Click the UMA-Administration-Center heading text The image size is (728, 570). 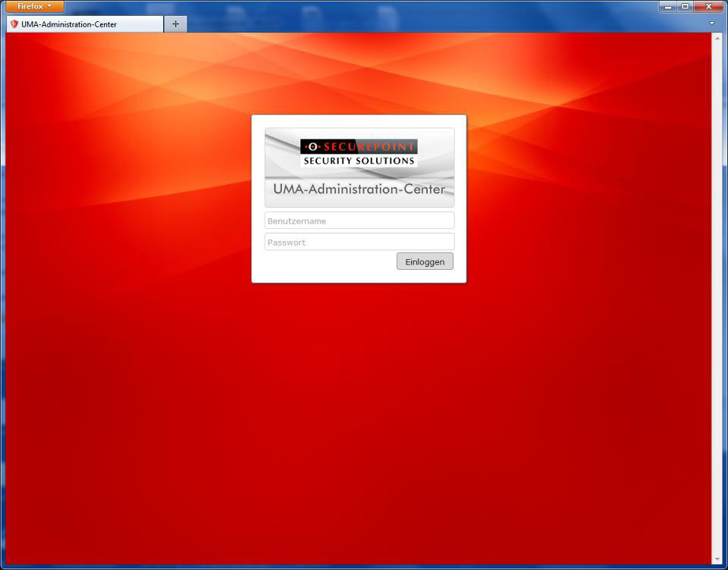(359, 189)
